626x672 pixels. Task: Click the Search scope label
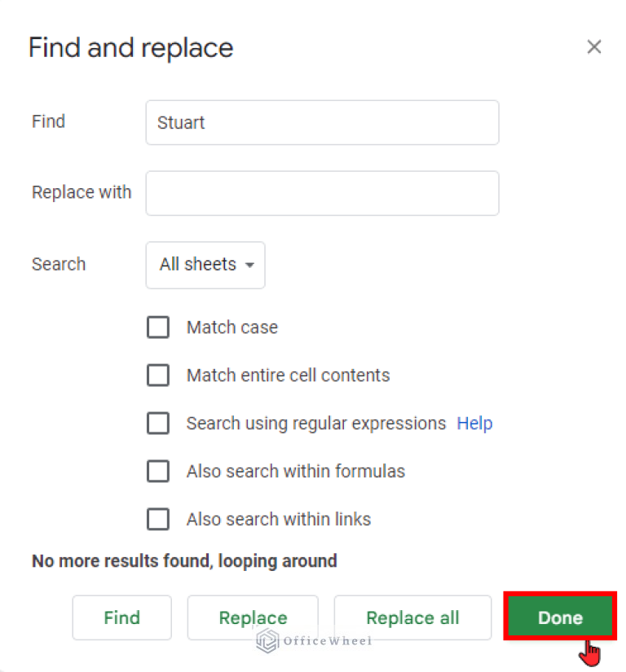(x=58, y=265)
